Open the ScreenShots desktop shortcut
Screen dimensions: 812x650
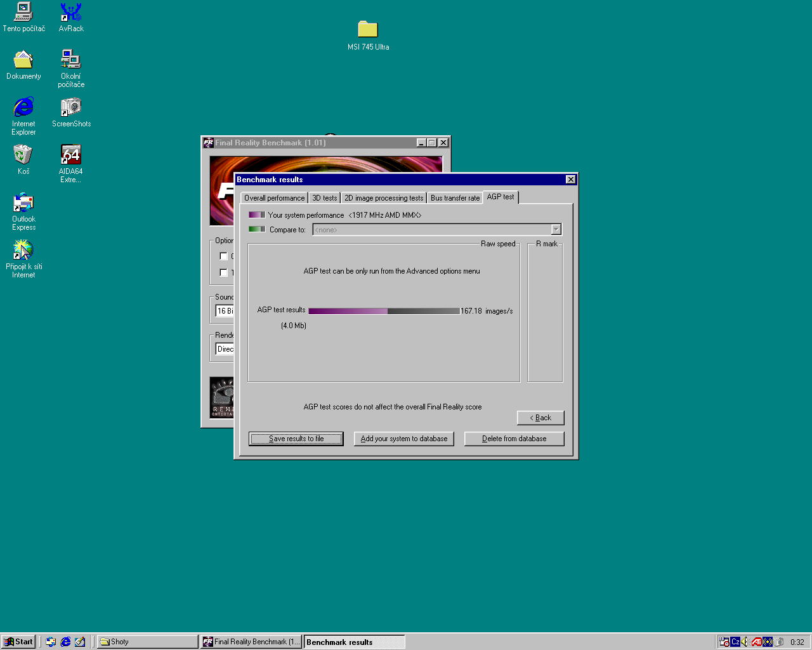[70, 108]
